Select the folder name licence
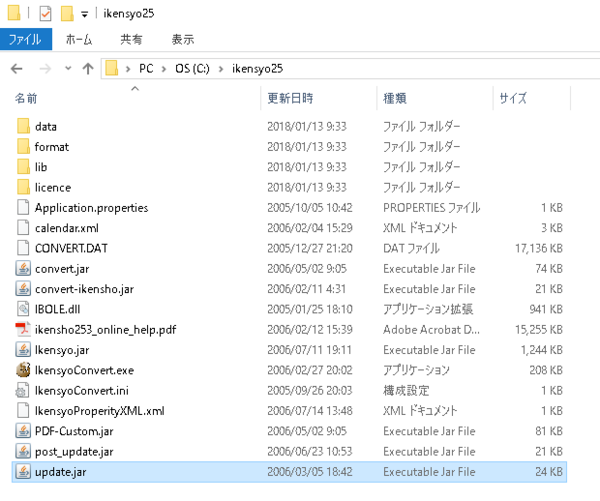The width and height of the screenshot is (600, 501). [x=53, y=188]
